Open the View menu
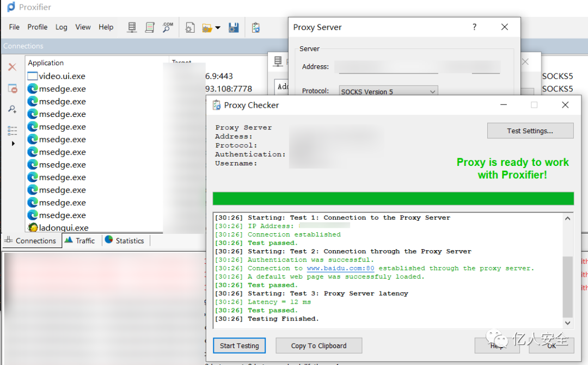 click(x=83, y=27)
